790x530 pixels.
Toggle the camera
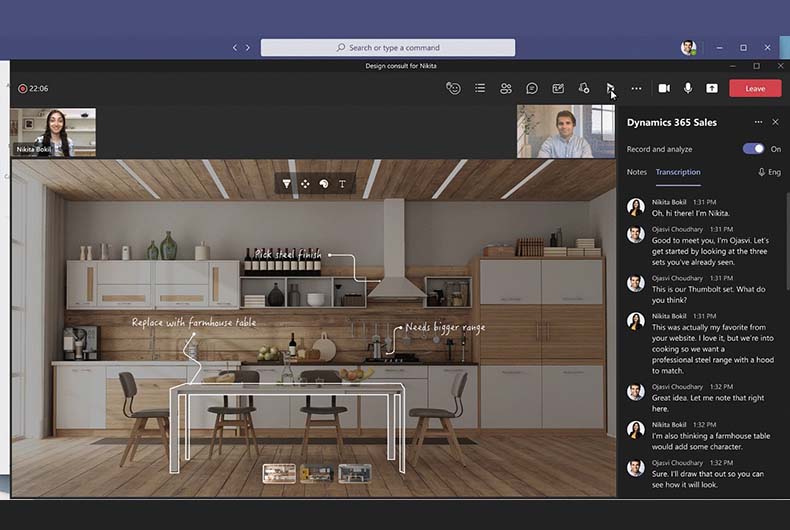point(664,89)
